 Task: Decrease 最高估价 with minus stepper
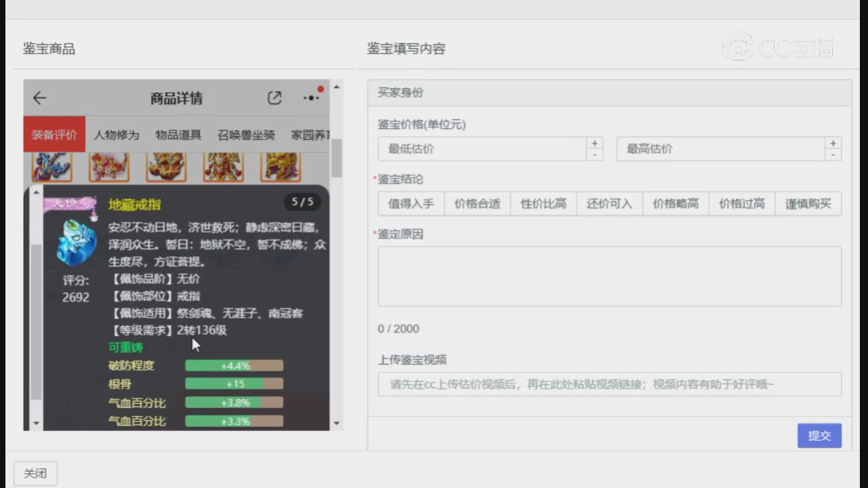pos(833,155)
